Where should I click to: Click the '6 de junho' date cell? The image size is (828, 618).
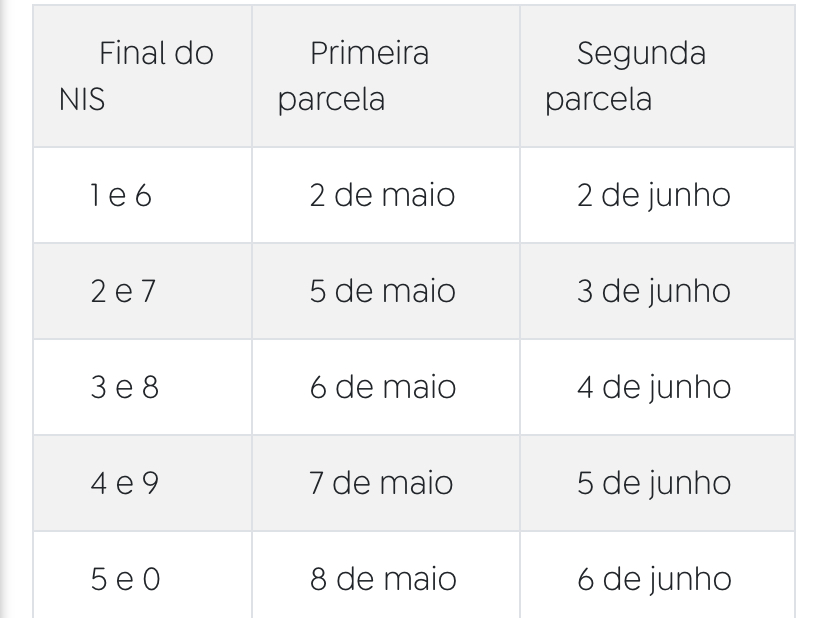(654, 579)
